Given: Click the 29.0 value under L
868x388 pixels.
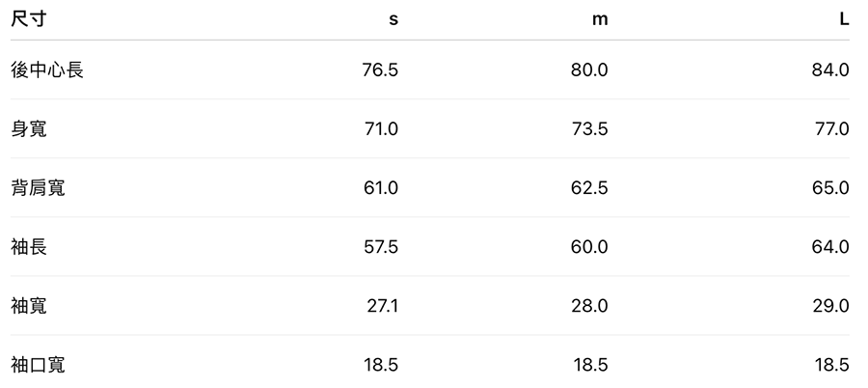Looking at the screenshot, I should 830,306.
